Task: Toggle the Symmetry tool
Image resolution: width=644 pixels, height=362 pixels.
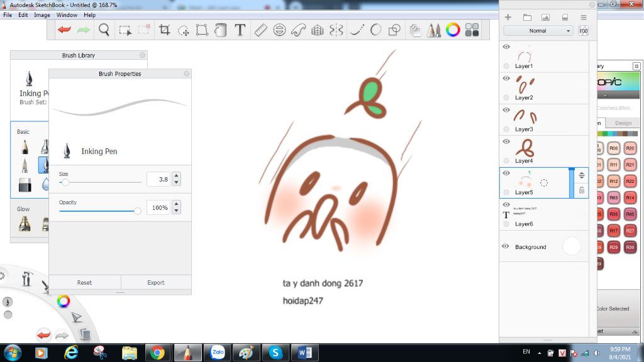Action: [x=336, y=30]
